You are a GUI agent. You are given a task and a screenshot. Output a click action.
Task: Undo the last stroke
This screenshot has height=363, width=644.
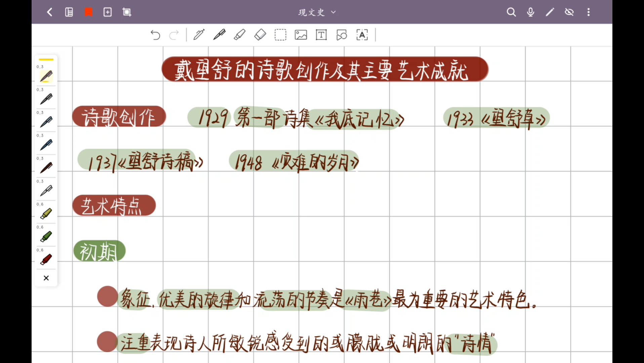(x=155, y=35)
